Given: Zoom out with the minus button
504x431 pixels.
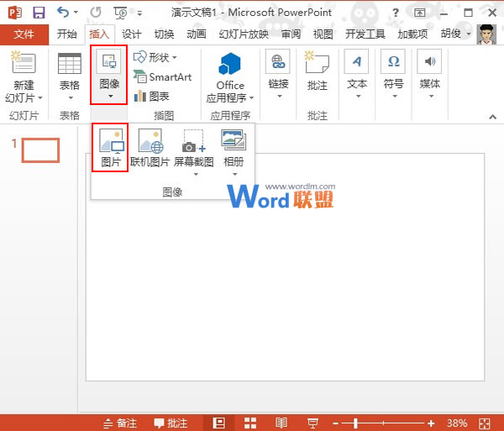Looking at the screenshot, I should pyautogui.click(x=335, y=423).
